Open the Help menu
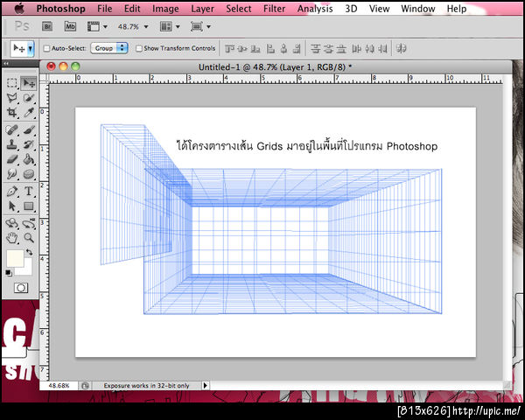525x420 pixels. click(x=457, y=9)
